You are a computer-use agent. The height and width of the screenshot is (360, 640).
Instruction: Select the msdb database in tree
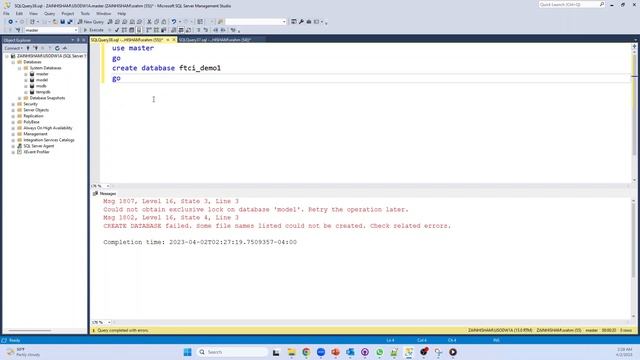click(x=41, y=86)
